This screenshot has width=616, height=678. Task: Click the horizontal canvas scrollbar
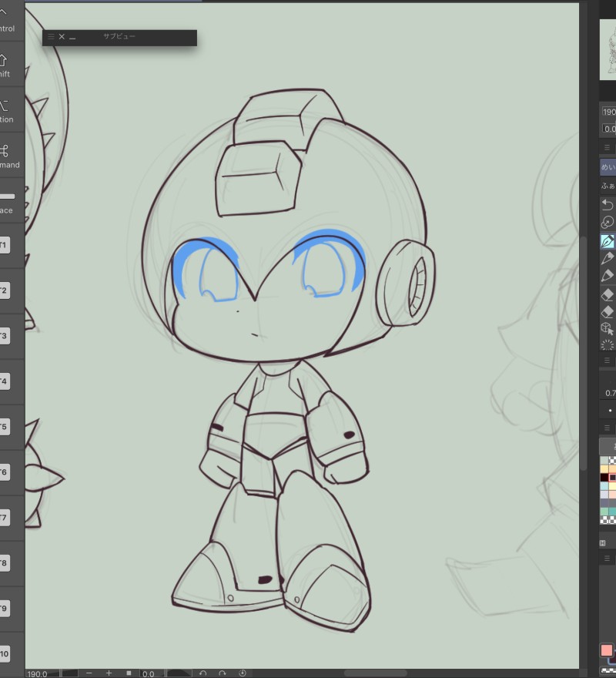(375, 673)
